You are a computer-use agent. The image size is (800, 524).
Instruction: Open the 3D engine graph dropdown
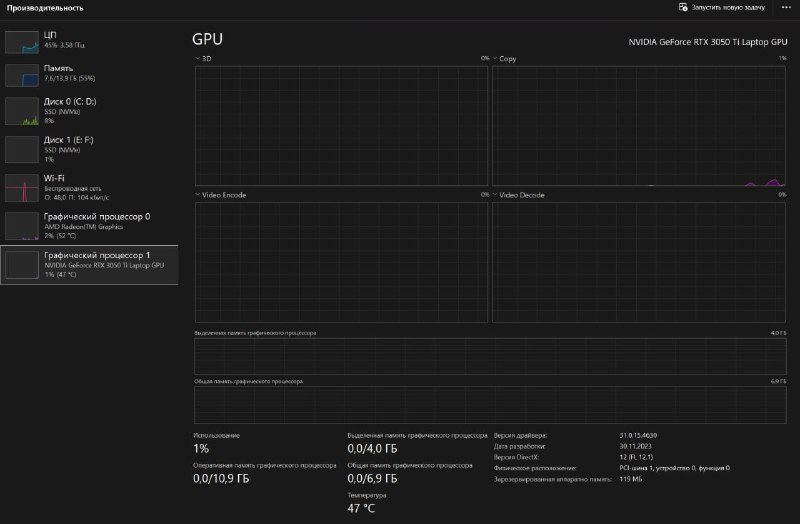(x=197, y=59)
